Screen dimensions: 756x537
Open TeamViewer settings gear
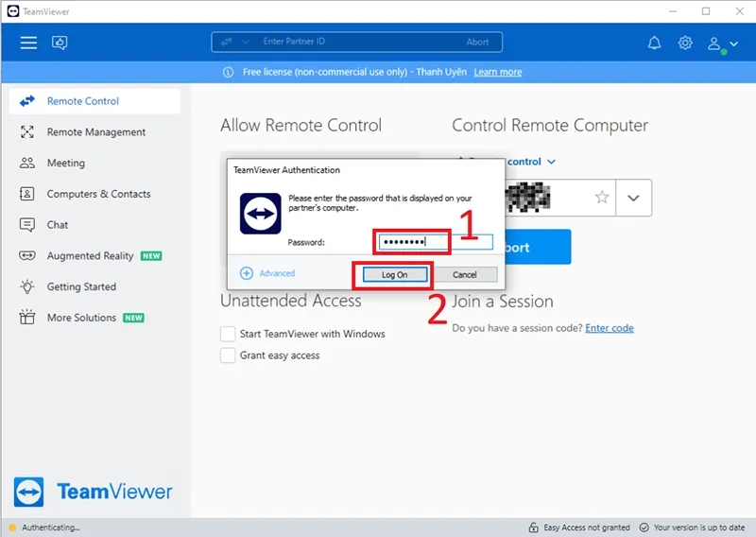[x=684, y=43]
